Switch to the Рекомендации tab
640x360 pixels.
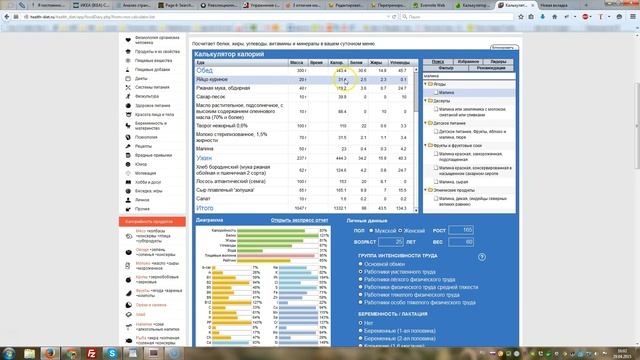click(x=491, y=68)
